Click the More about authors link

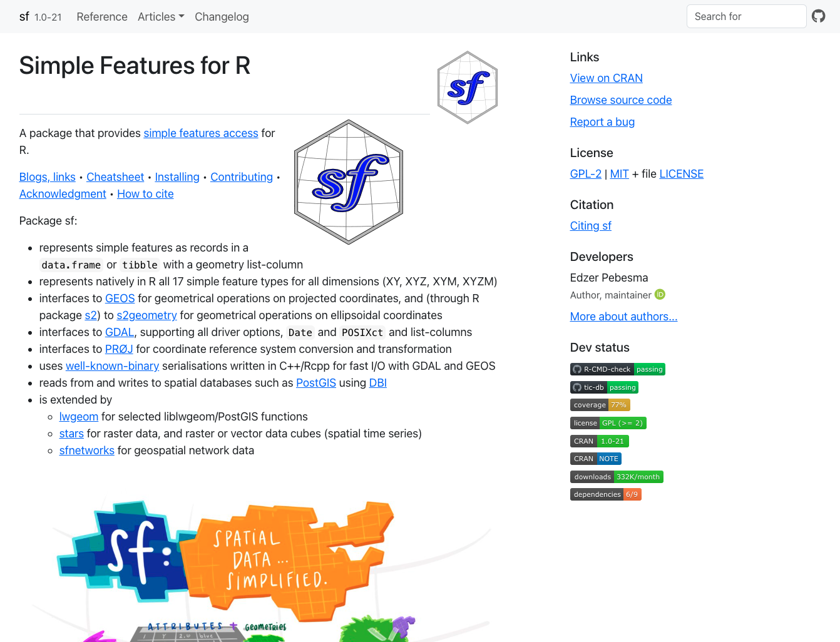pos(623,317)
